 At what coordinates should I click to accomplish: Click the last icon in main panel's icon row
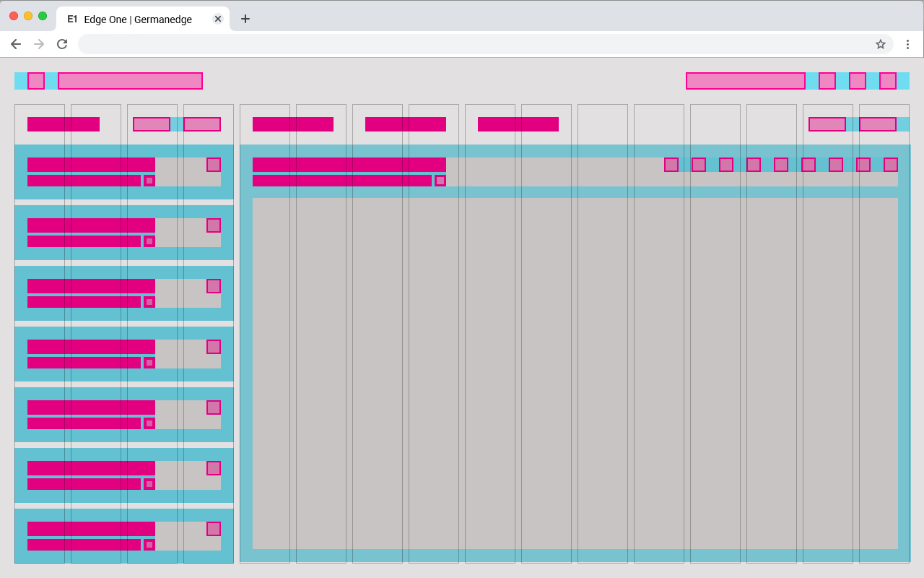(x=891, y=165)
